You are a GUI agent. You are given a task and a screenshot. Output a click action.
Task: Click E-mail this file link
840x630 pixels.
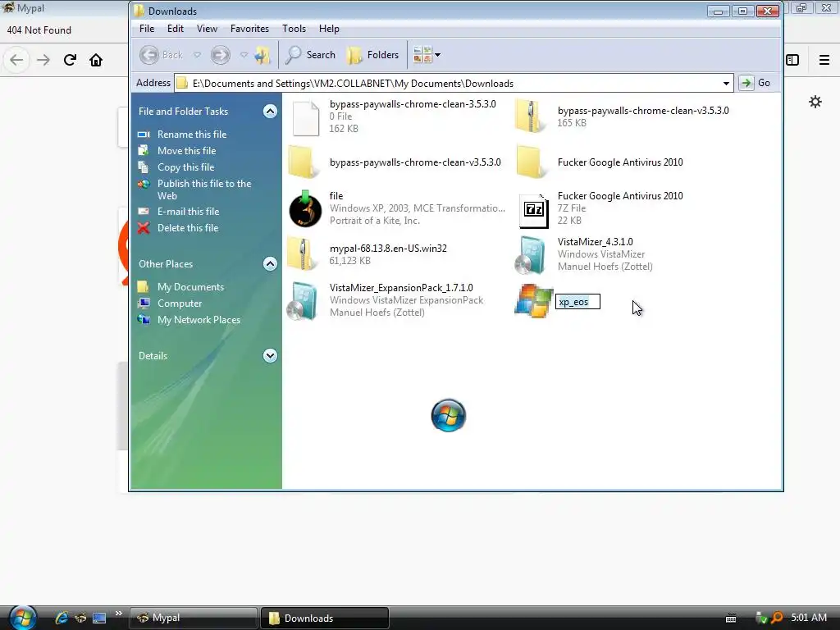[188, 212]
